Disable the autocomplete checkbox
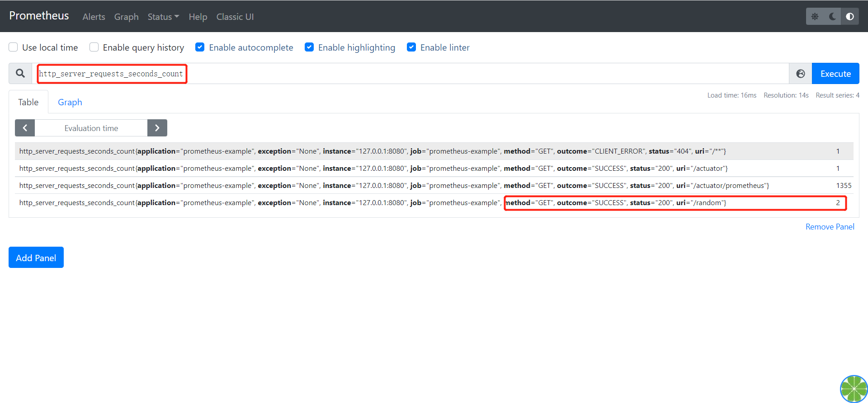 pyautogui.click(x=200, y=47)
